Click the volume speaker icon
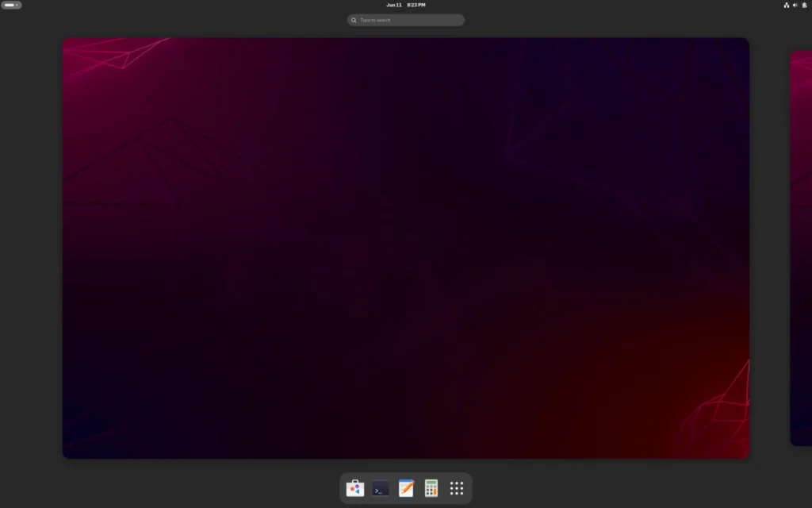Image resolution: width=812 pixels, height=508 pixels. pyautogui.click(x=795, y=5)
